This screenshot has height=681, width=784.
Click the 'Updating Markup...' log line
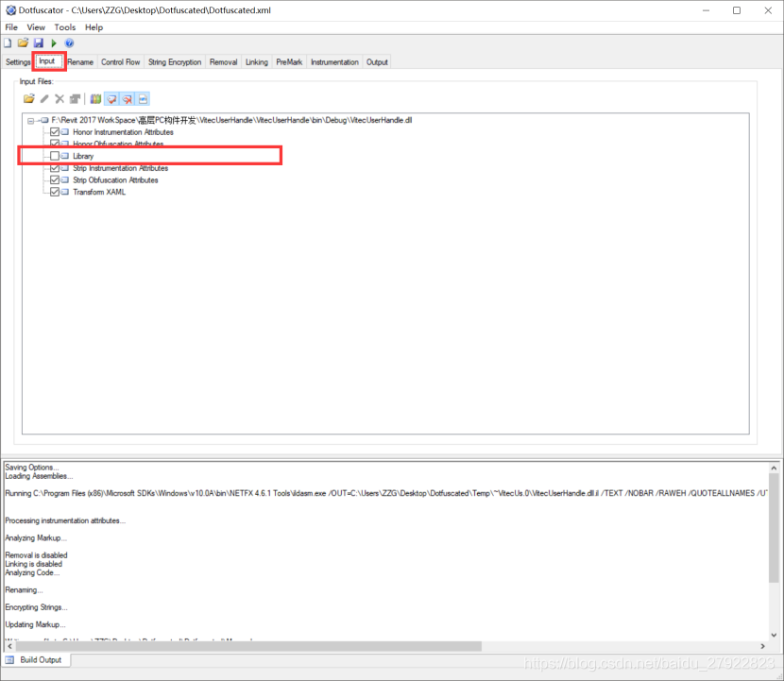[x=35, y=624]
